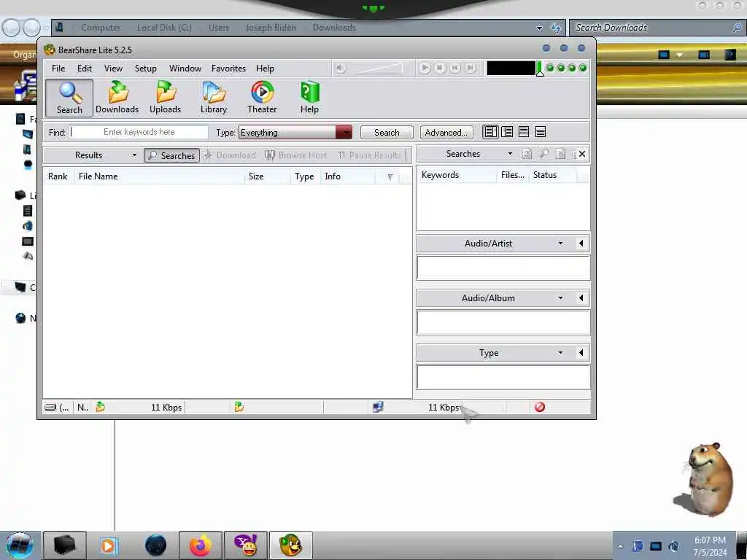The image size is (747, 560).
Task: Click Downloads in Explorer address bar
Action: coord(334,28)
